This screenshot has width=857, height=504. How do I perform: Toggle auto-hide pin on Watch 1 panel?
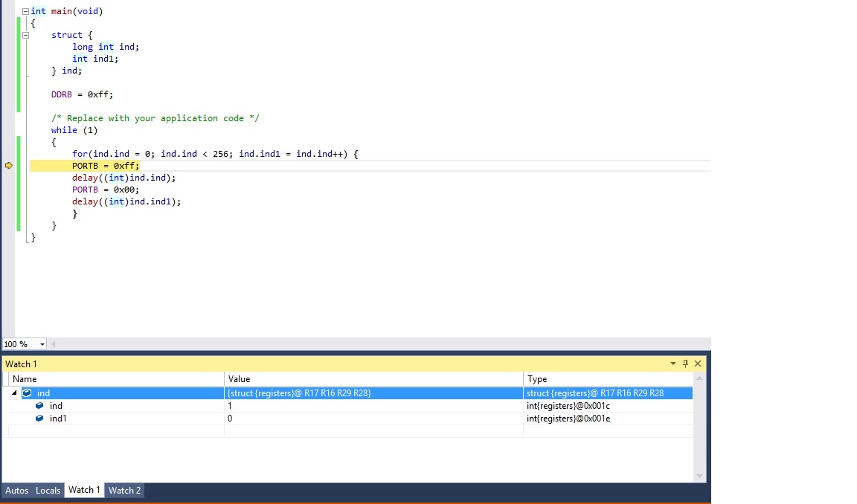(685, 364)
